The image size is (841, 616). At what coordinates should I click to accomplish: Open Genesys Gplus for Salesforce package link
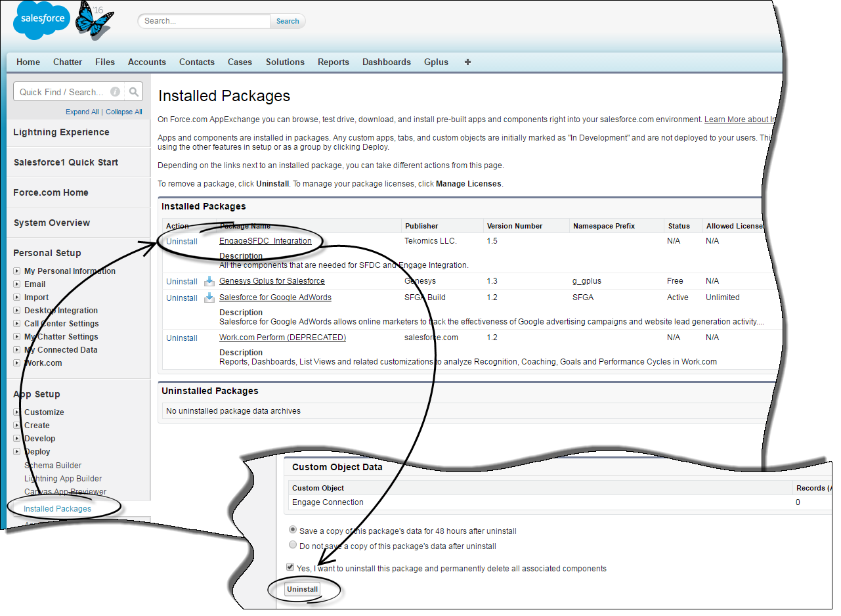[x=272, y=280]
